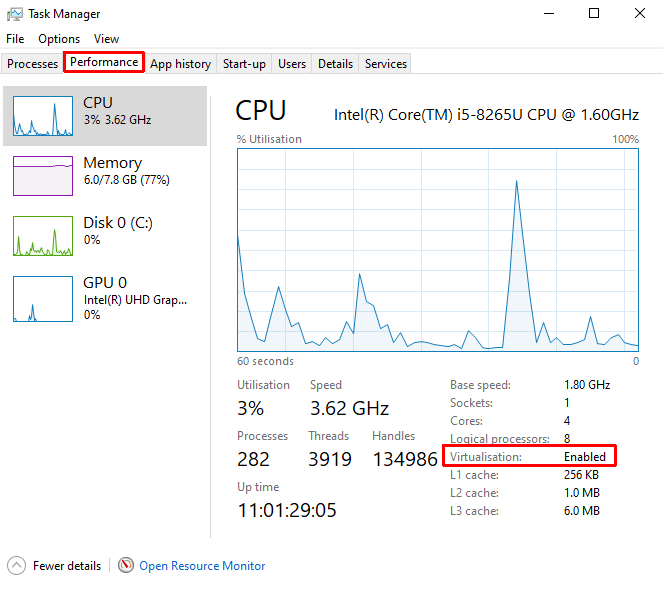Select the Disk 0 (C:) graph thumbnail
This screenshot has width=663, height=590.
[x=42, y=236]
